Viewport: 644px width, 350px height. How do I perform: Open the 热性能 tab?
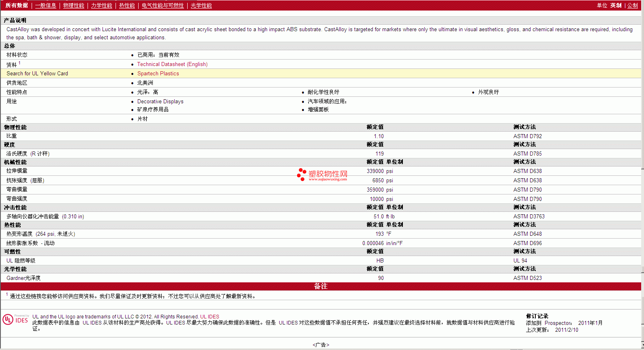pyautogui.click(x=127, y=5)
